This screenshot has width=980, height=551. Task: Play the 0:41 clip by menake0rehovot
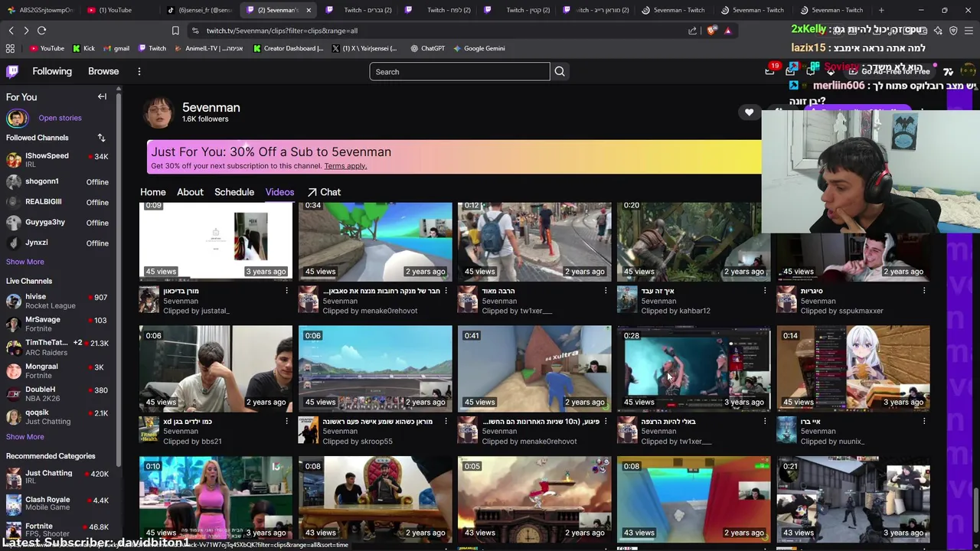(x=534, y=369)
